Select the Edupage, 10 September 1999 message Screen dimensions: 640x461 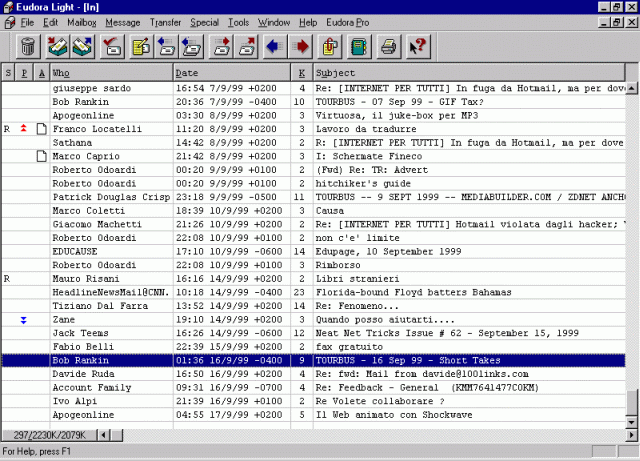click(313, 252)
